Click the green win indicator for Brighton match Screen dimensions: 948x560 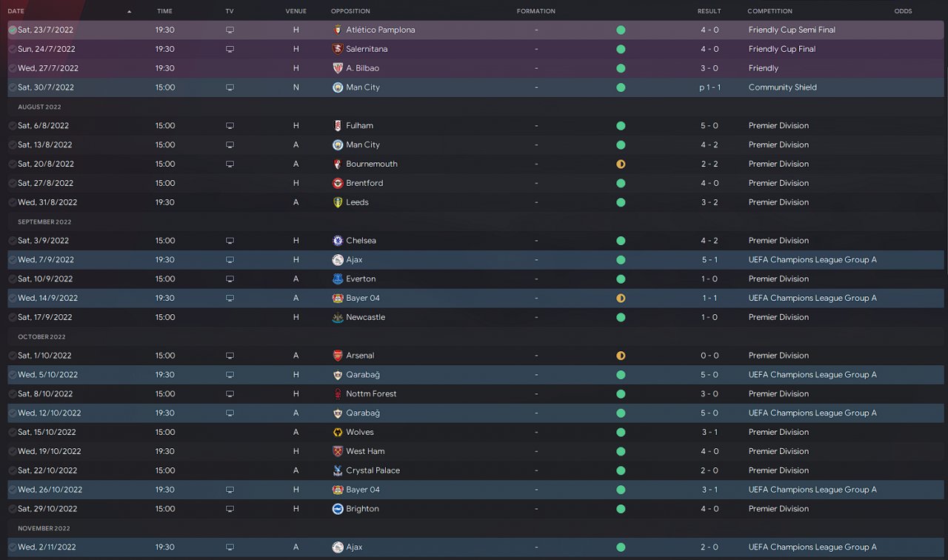coord(621,509)
